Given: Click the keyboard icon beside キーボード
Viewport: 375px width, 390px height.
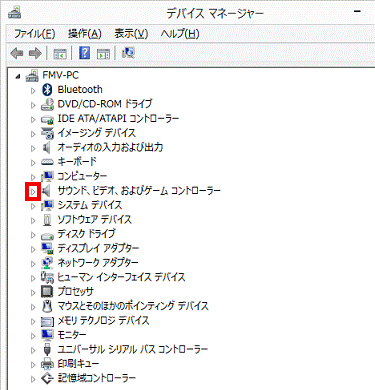Looking at the screenshot, I should coord(47,162).
